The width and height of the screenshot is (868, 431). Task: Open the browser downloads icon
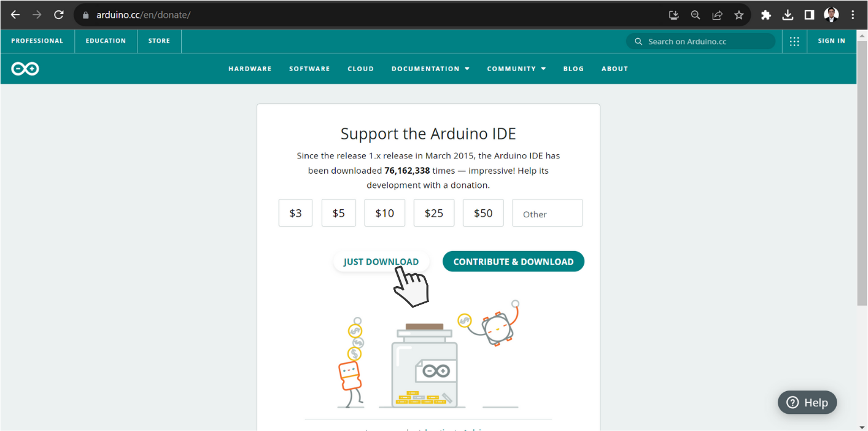[x=788, y=15]
